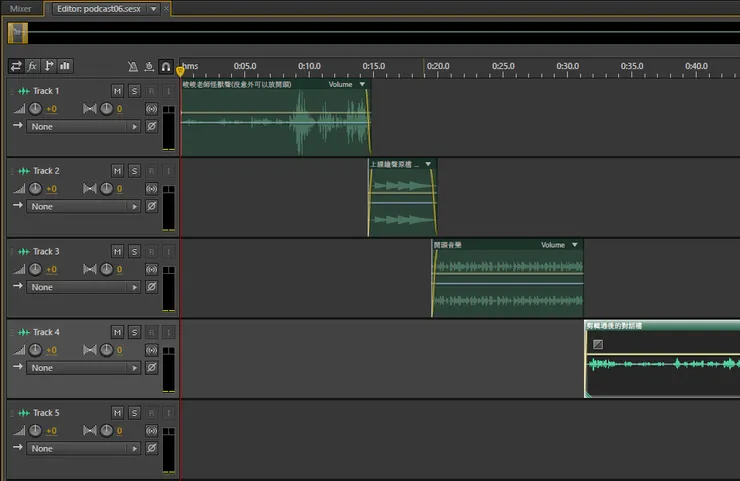Image resolution: width=740 pixels, height=481 pixels.
Task: Show the Inputs/Outputs track controls
Action: click(16, 66)
